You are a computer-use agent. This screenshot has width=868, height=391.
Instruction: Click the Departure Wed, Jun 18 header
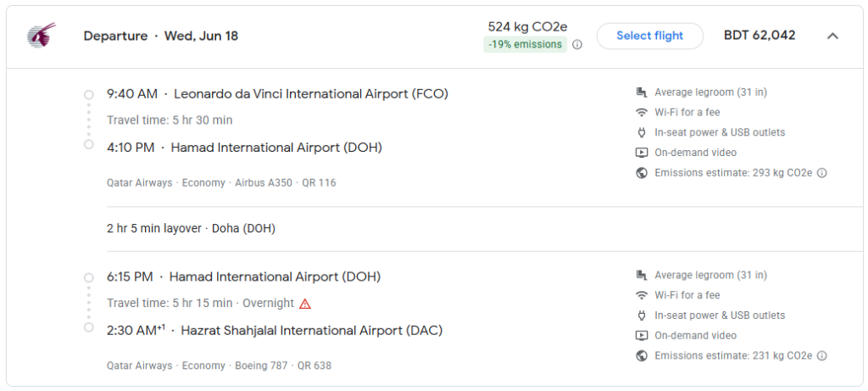click(161, 36)
